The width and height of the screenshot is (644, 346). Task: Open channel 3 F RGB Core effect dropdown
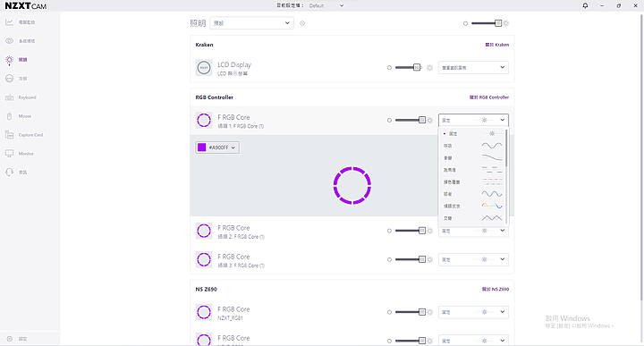[x=473, y=259]
